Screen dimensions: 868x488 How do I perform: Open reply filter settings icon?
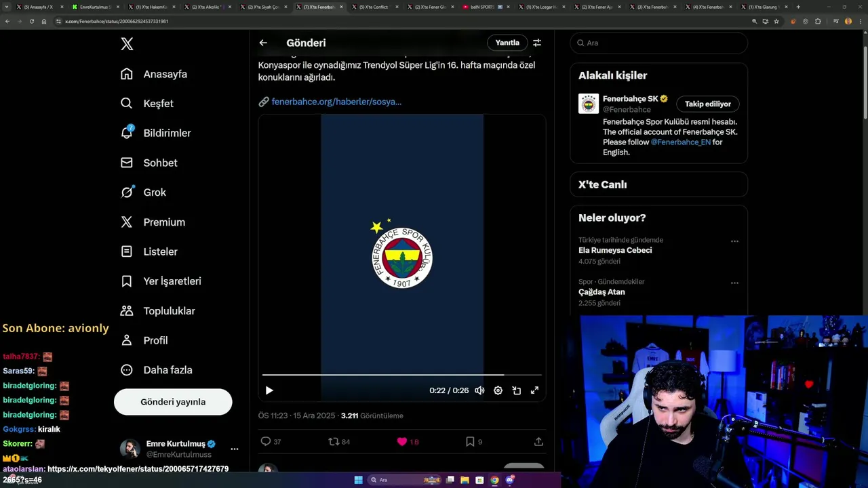[537, 43]
